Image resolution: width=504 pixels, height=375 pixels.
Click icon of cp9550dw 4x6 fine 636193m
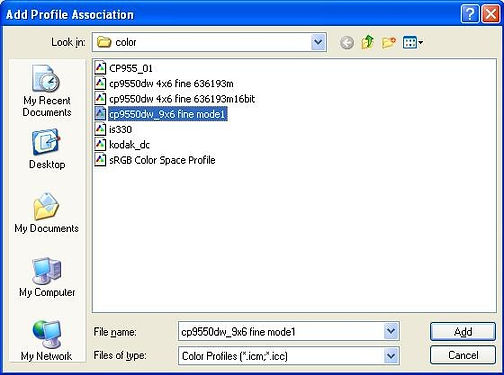coord(100,83)
